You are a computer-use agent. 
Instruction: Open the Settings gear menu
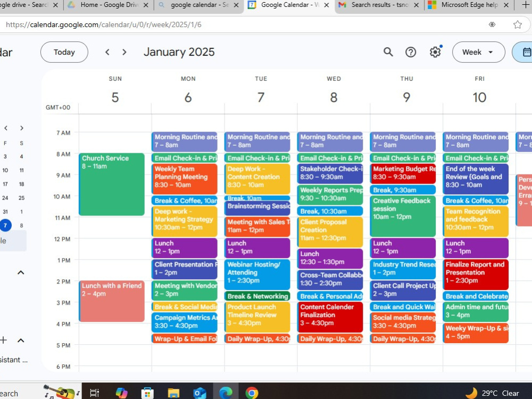435,52
